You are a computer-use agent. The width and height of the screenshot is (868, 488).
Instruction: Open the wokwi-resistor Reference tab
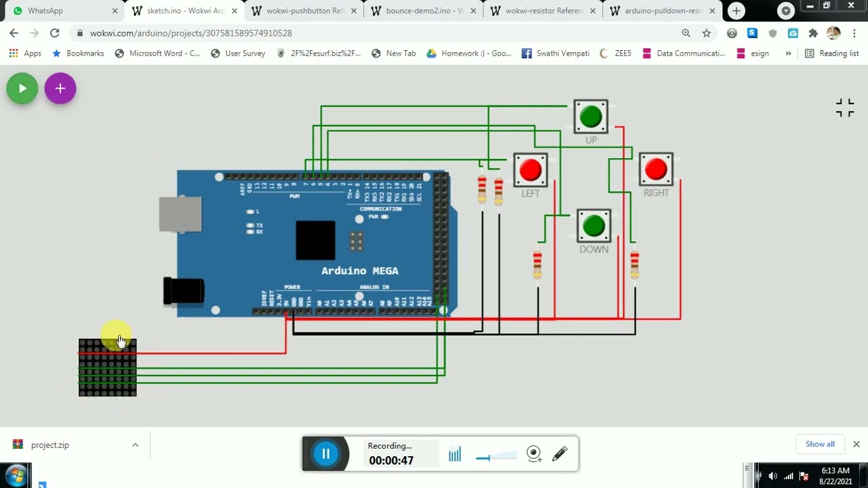[543, 11]
